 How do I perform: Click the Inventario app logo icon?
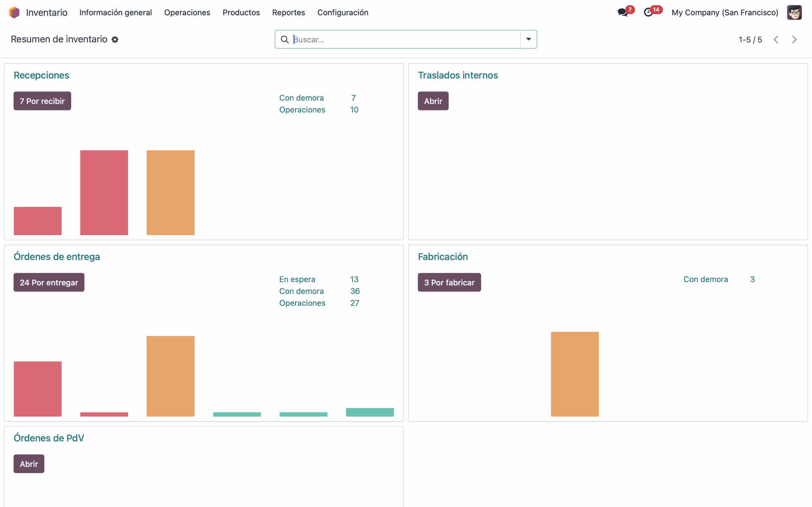point(14,13)
